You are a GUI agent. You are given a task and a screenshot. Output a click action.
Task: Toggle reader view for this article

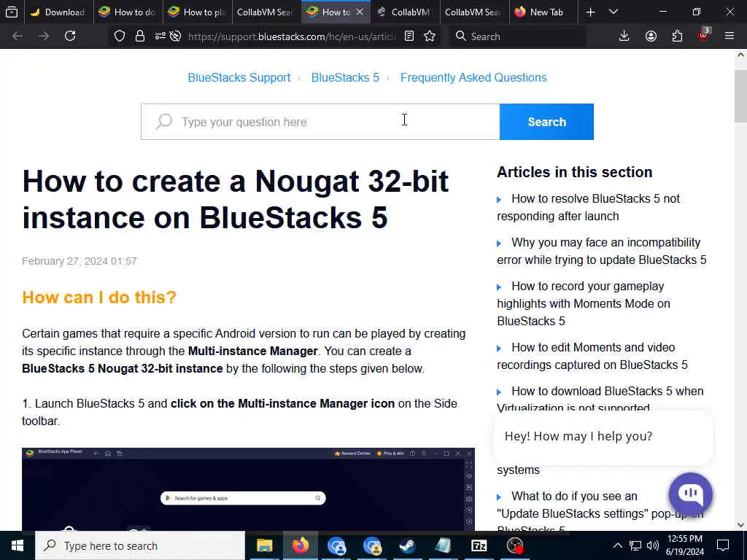pyautogui.click(x=409, y=36)
